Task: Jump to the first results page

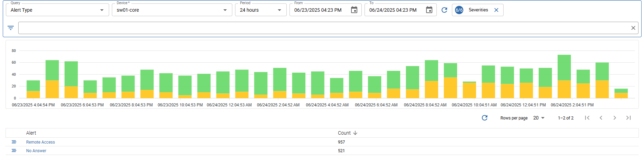Action: coord(587,118)
